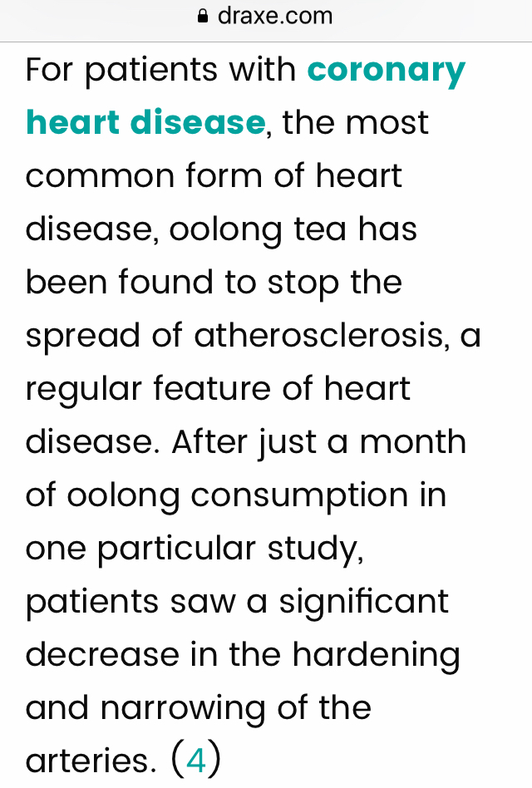Click the word 'study'
This screenshot has width=532, height=788.
point(315,549)
